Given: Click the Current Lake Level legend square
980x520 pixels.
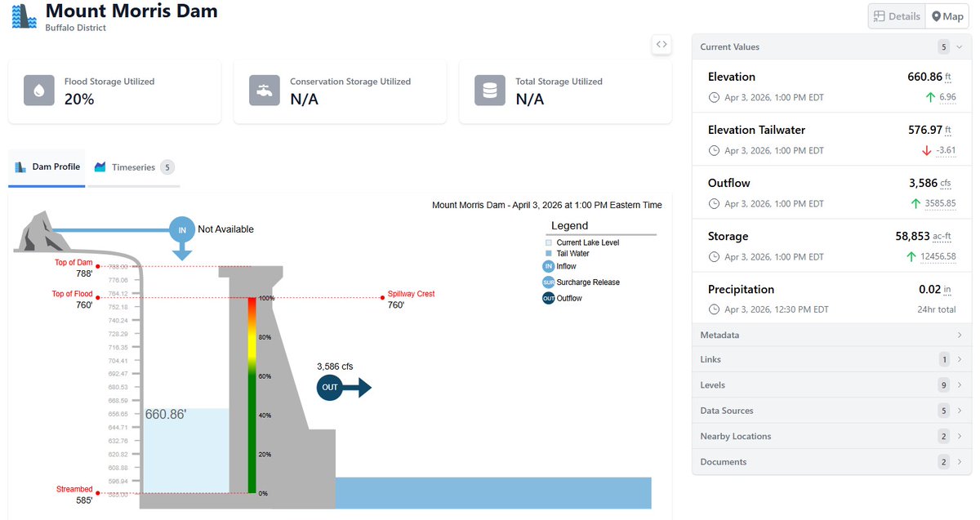Looking at the screenshot, I should pos(549,243).
